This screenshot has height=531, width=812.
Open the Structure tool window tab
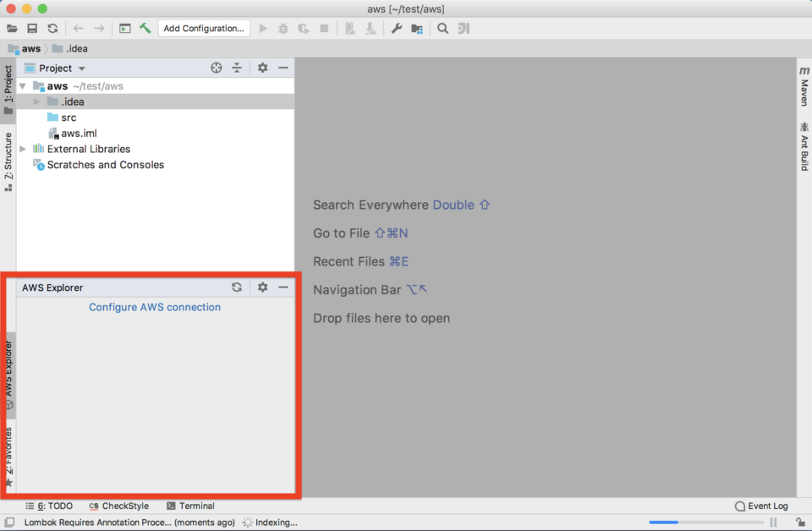click(8, 161)
